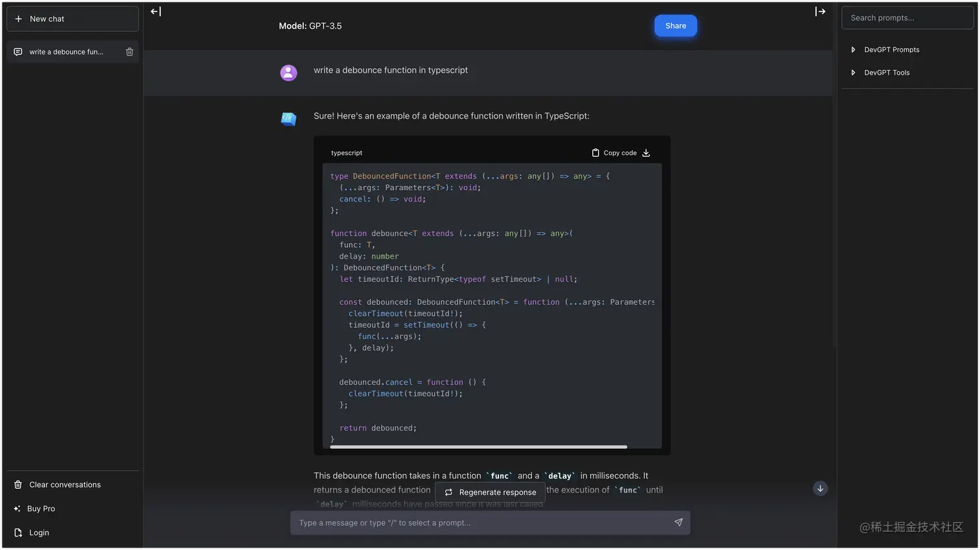This screenshot has width=980, height=550.
Task: Open the Login option
Action: point(73,532)
